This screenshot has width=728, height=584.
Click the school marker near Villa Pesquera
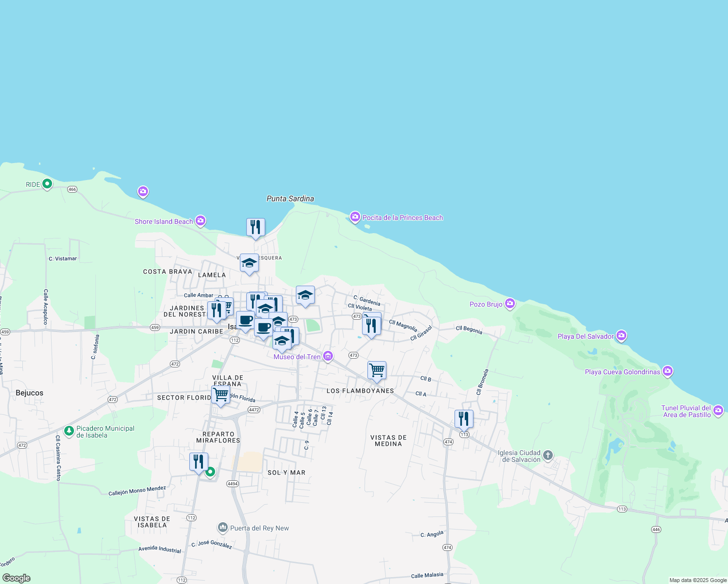pyautogui.click(x=249, y=263)
